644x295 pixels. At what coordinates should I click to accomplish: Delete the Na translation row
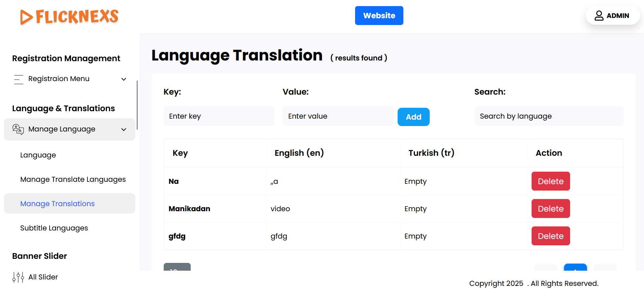[550, 181]
